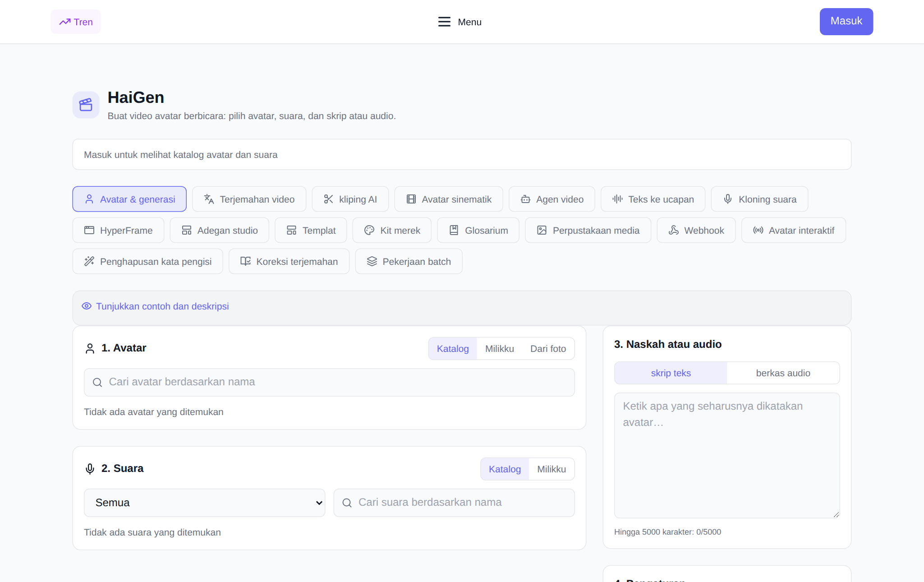924x582 pixels.
Task: Open the Menu button label
Action: (470, 22)
